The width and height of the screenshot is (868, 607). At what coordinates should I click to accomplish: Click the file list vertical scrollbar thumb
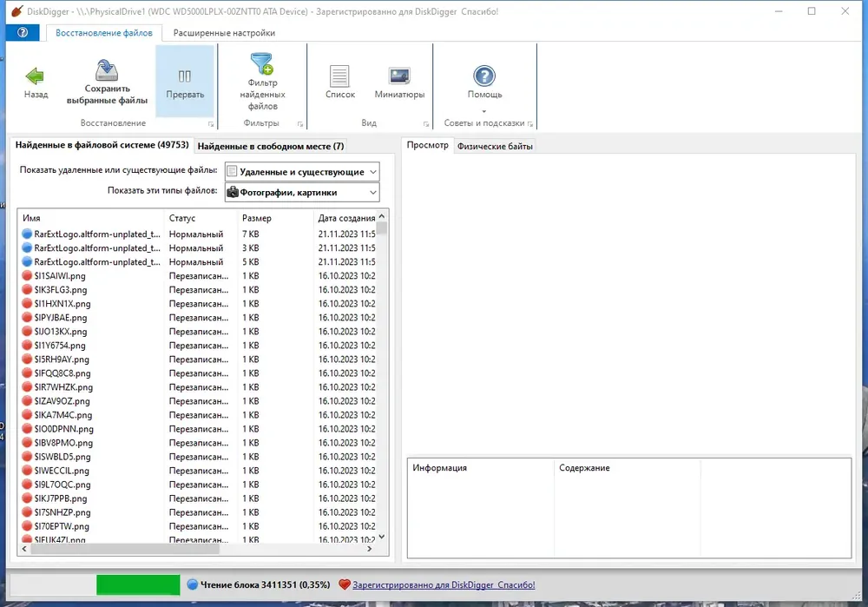[381, 228]
